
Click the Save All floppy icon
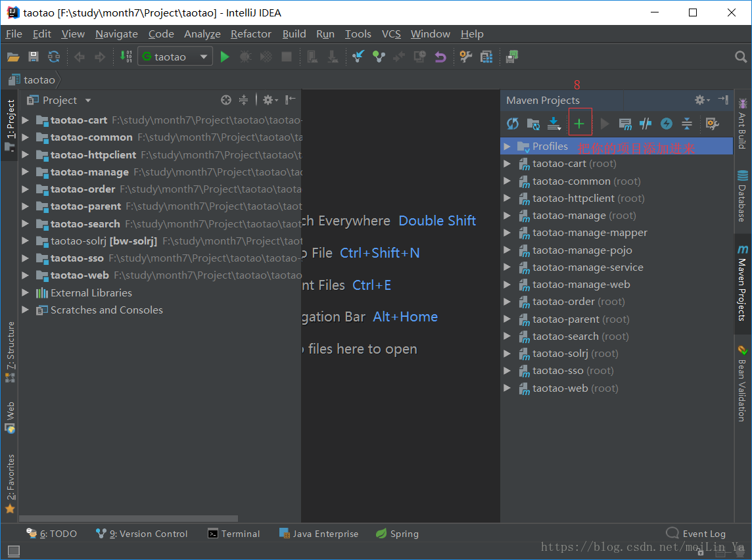(34, 57)
